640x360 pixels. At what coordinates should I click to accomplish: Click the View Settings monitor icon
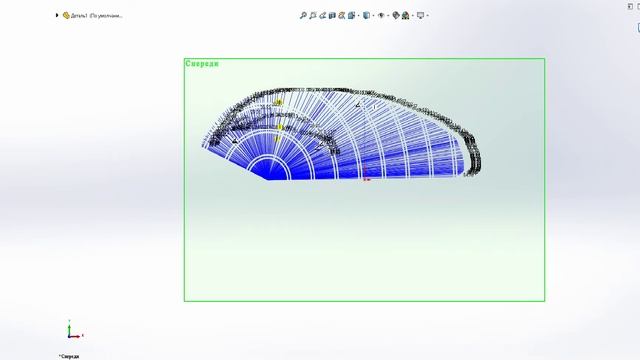point(420,16)
